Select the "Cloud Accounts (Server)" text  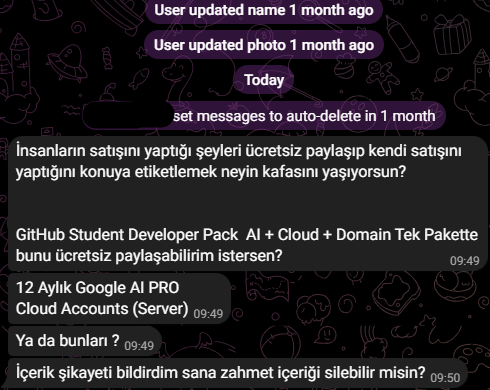coord(102,309)
